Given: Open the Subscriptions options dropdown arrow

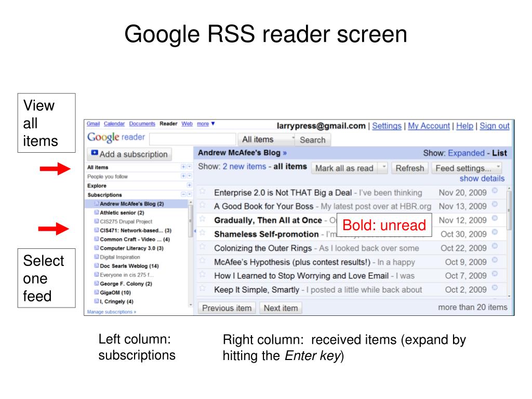Looking at the screenshot, I should click(x=189, y=194).
